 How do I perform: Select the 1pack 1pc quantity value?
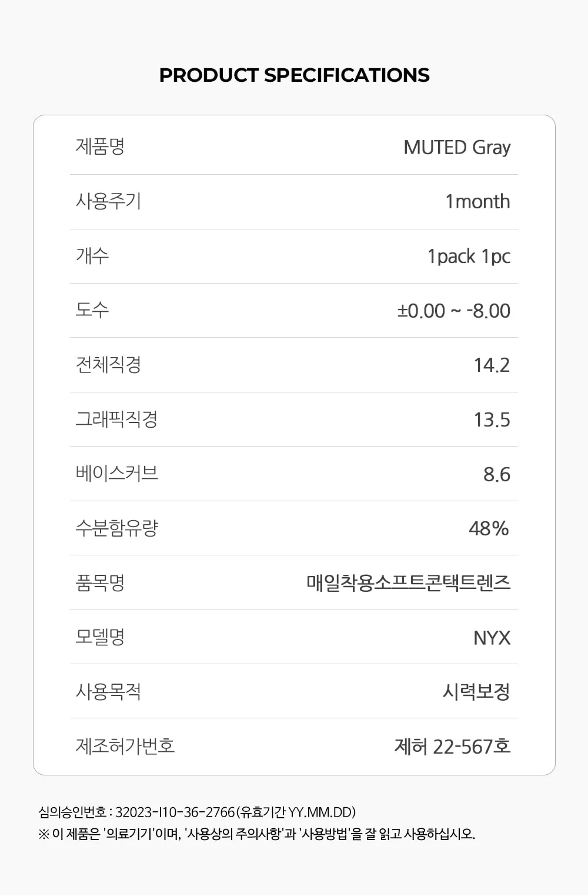point(469,257)
